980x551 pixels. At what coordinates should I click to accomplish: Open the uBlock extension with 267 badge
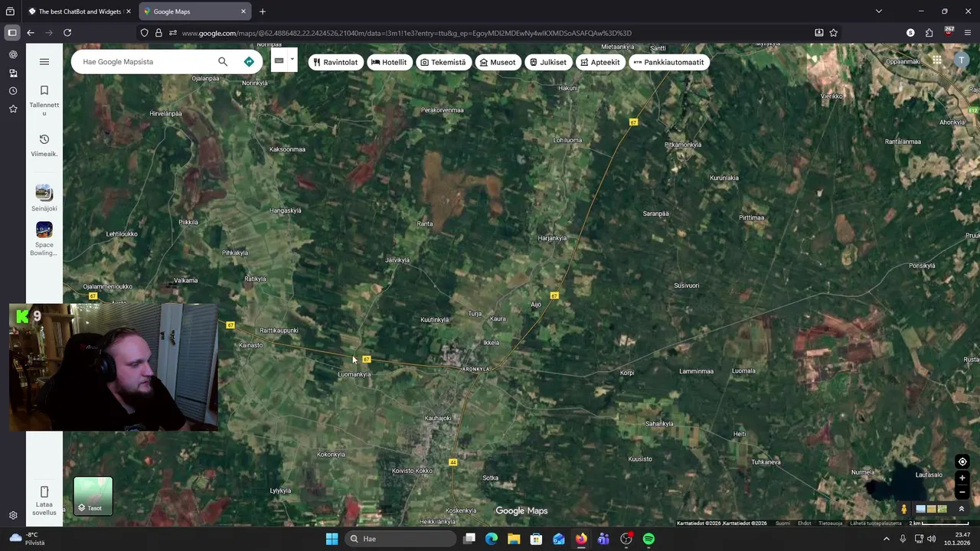pos(949,32)
